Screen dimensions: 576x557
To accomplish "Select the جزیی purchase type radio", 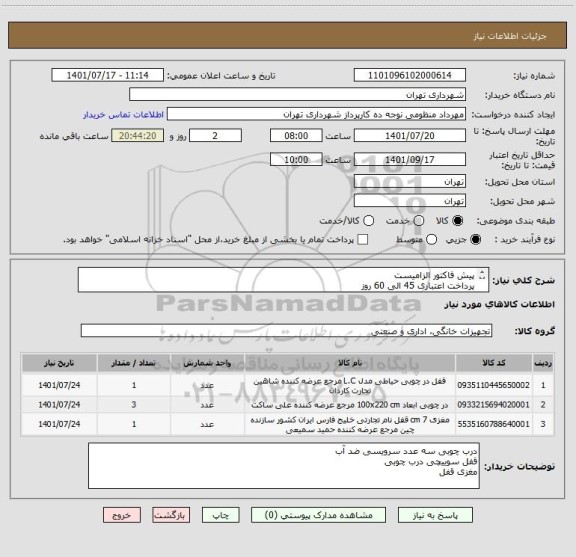I will [475, 240].
